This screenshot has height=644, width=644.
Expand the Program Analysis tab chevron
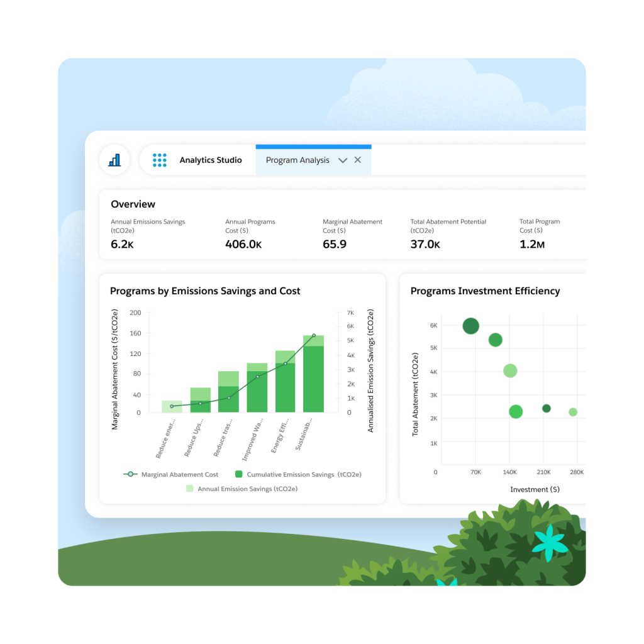click(343, 160)
